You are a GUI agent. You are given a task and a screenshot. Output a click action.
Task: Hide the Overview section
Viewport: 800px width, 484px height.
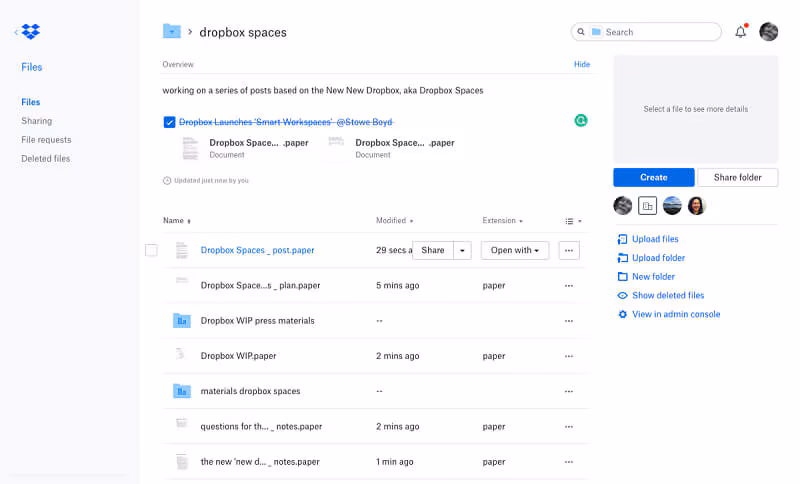coord(582,64)
